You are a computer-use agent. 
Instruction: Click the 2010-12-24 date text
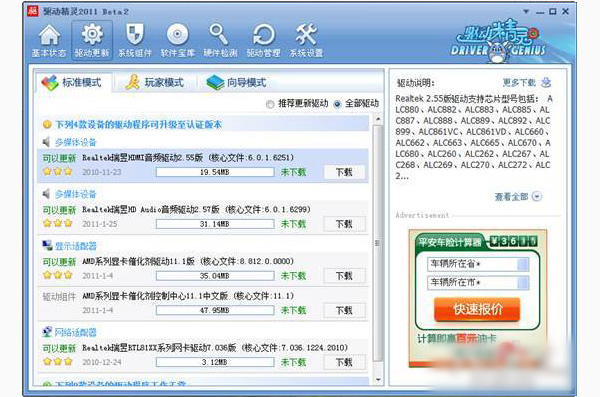click(102, 362)
